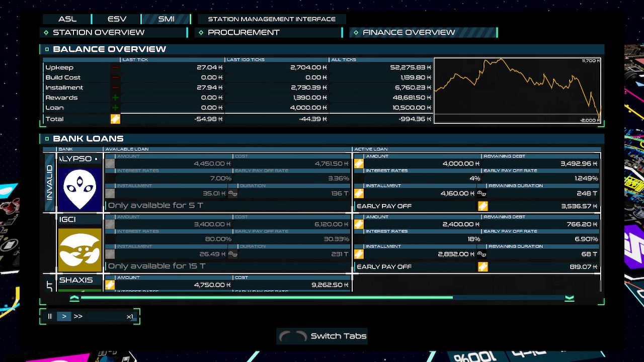The image size is (644, 362).
Task: Collapse the Balance Overview section
Action: 47,49
